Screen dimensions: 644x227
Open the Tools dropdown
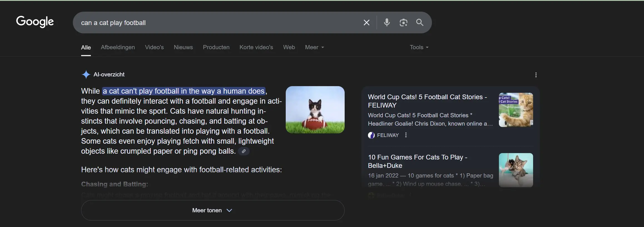click(419, 47)
